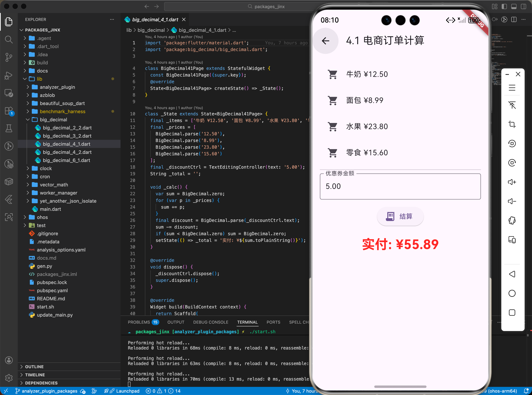The image size is (532, 395).
Task: Collapse the big_decimal folder
Action: coord(53,119)
